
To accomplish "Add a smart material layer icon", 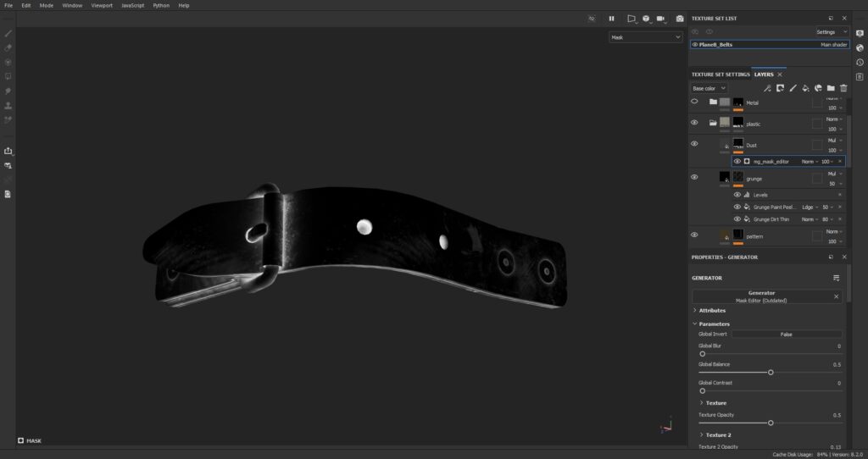I will click(x=818, y=88).
